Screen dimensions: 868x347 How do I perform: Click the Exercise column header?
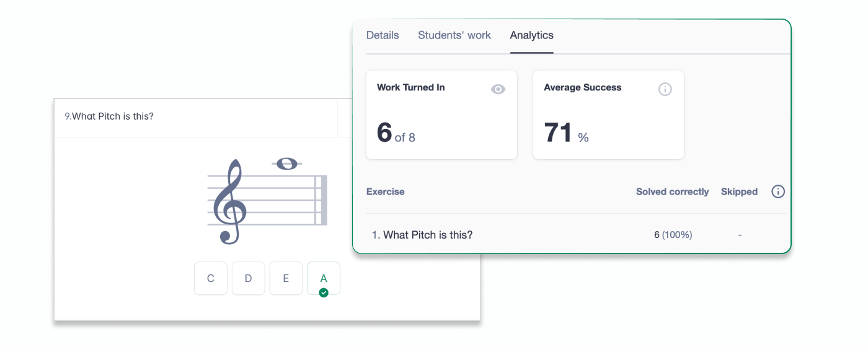385,192
